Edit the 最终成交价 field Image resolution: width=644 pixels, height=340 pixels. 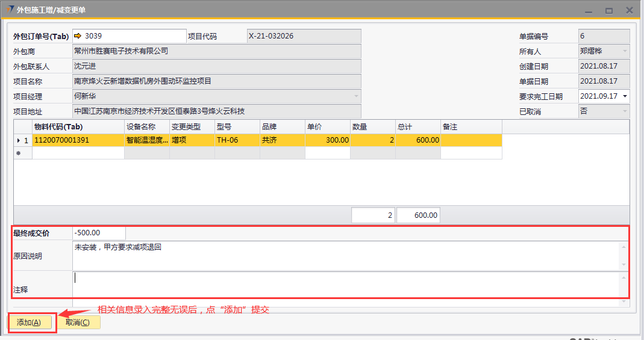99,233
